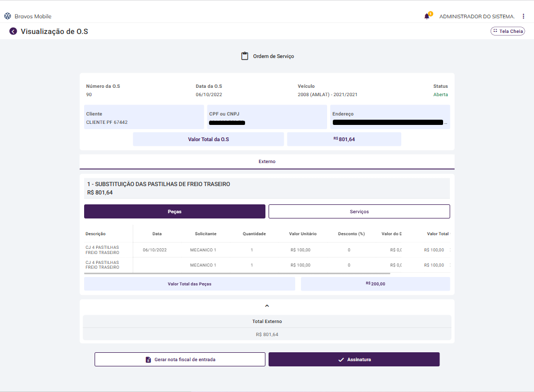Viewport: 534px width, 392px height.
Task: Select the Externo tab
Action: click(x=267, y=162)
